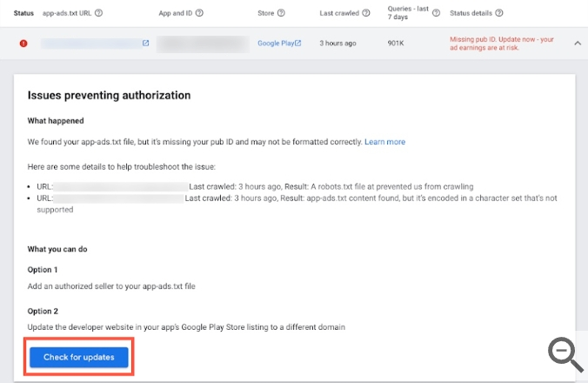The height and width of the screenshot is (383, 588).
Task: Click help icon for Queries - last 7 days
Action: (x=436, y=13)
